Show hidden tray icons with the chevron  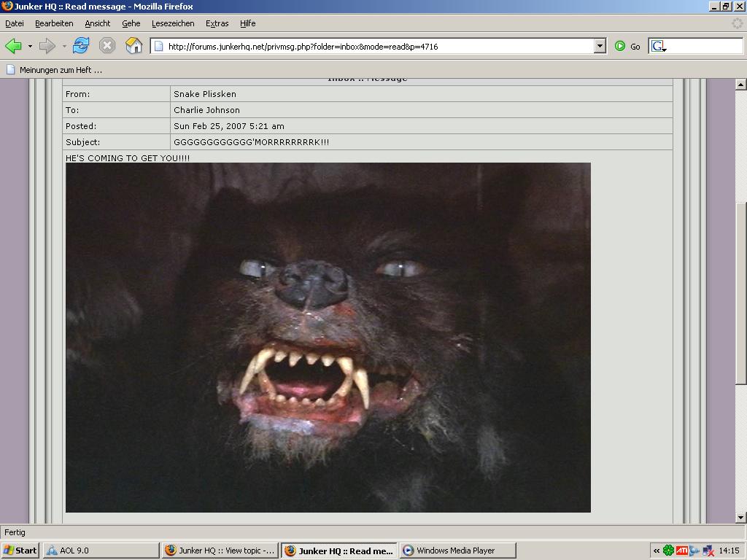657,551
